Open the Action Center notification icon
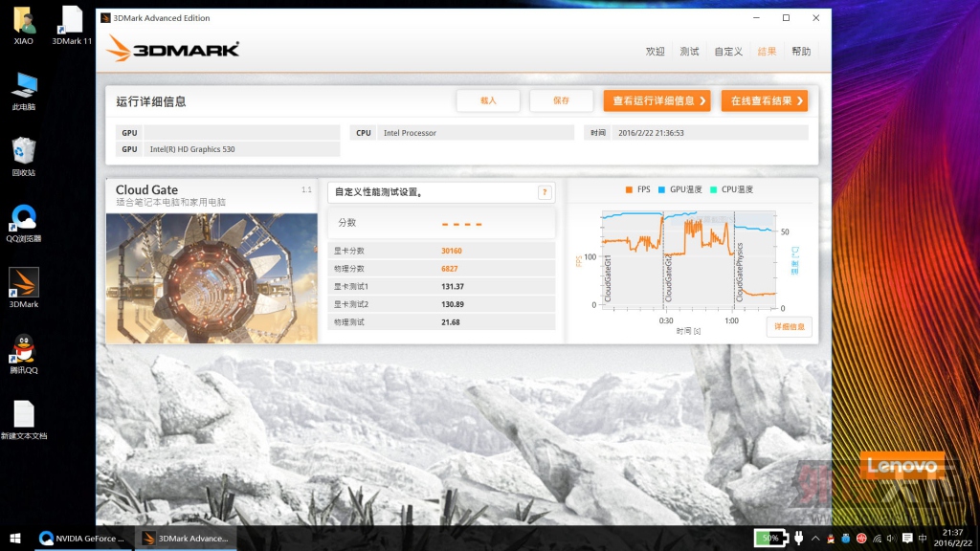980x551 pixels. 907,539
